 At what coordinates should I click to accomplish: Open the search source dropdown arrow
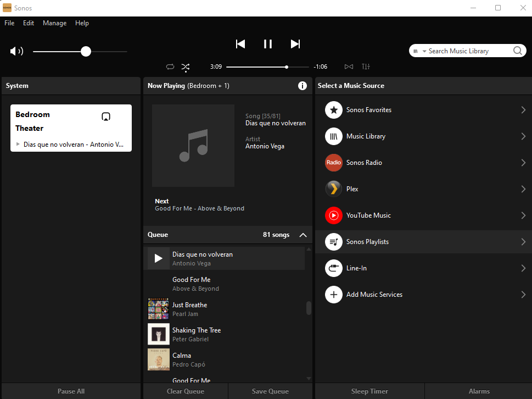click(424, 51)
